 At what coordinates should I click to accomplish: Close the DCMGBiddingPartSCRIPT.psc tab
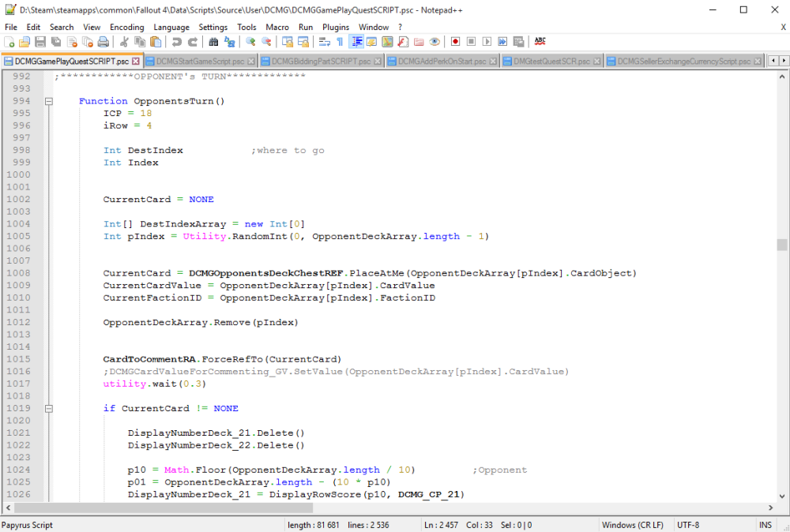[378, 62]
